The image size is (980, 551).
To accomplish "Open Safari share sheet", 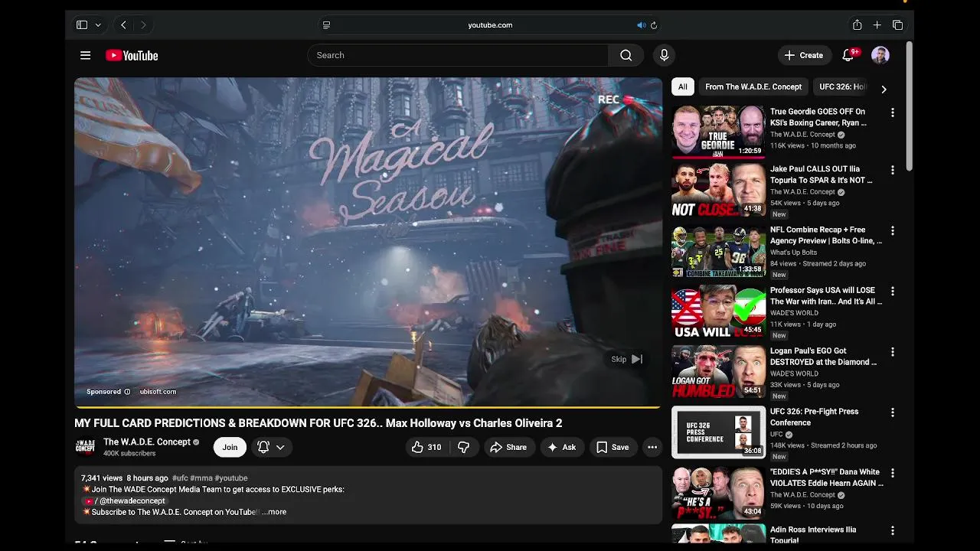I will 857,25.
